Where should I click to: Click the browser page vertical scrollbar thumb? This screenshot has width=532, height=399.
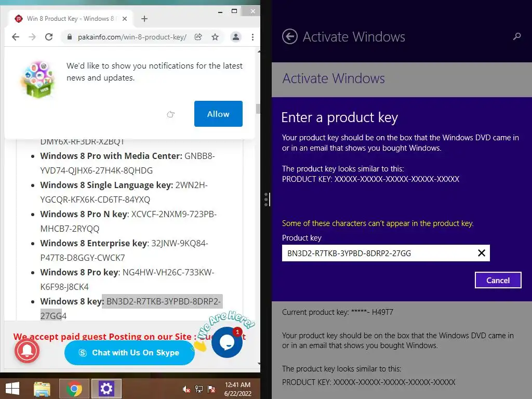click(258, 109)
